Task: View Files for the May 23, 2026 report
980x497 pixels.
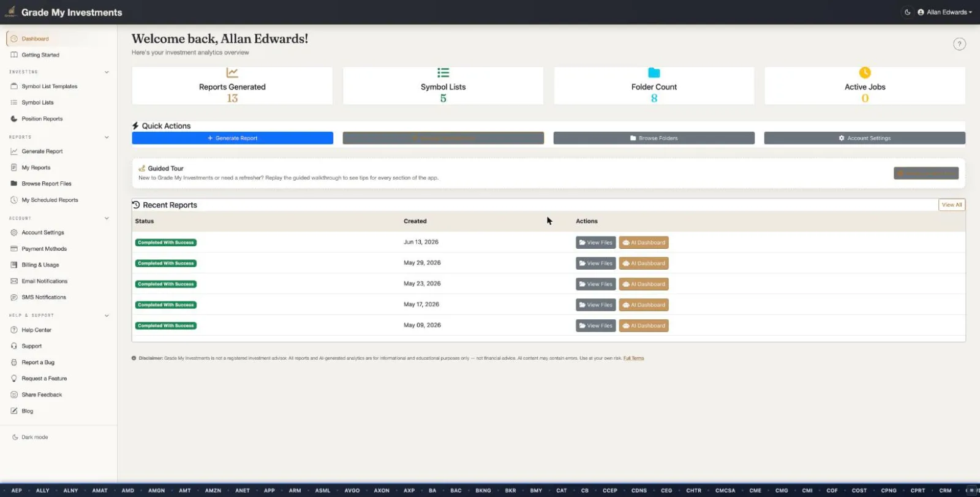Action: [x=595, y=284]
